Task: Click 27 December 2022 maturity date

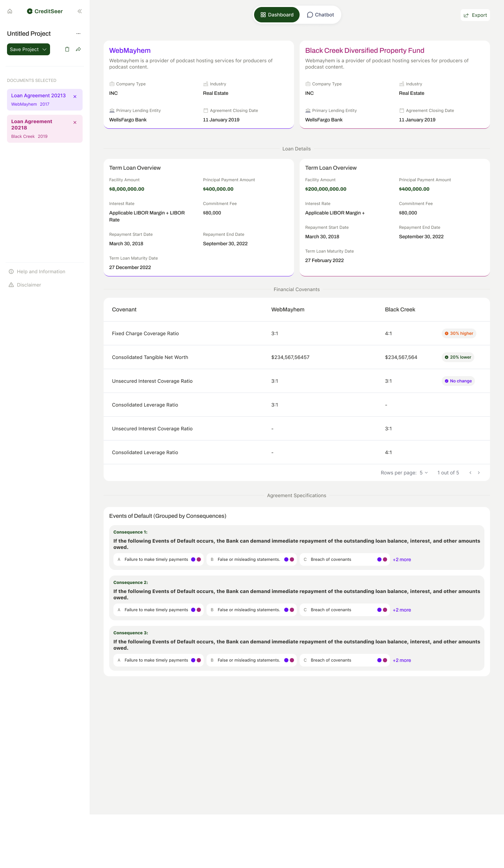Action: (130, 267)
